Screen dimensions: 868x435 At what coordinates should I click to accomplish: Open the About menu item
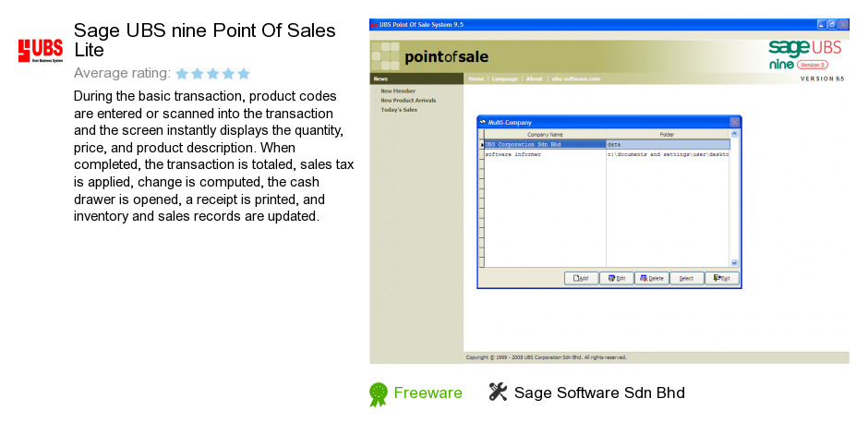535,79
